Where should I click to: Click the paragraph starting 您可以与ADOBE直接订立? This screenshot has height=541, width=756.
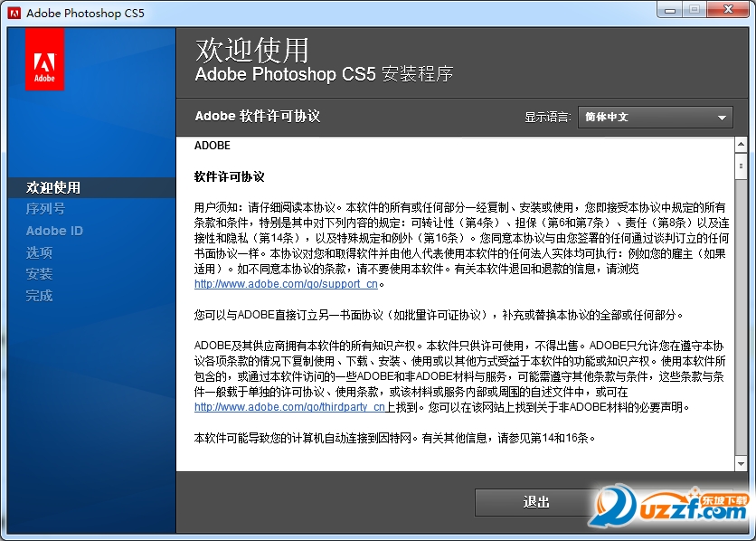439,315
